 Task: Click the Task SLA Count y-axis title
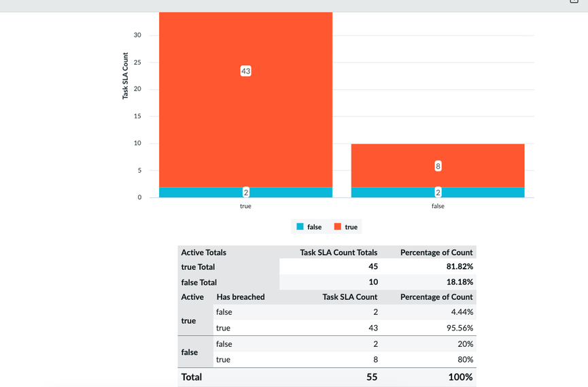pos(126,76)
